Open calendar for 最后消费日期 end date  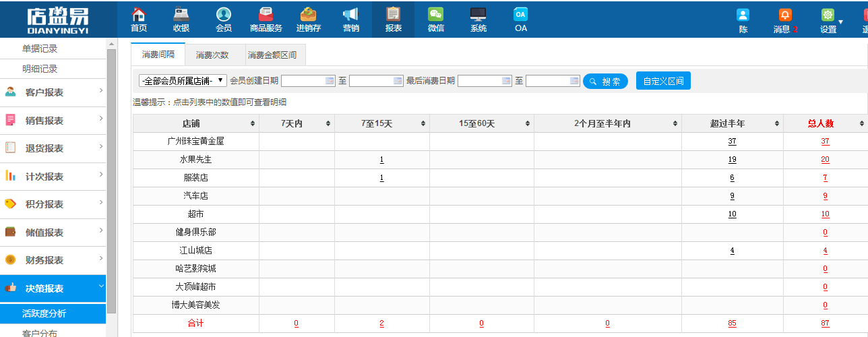(575, 81)
